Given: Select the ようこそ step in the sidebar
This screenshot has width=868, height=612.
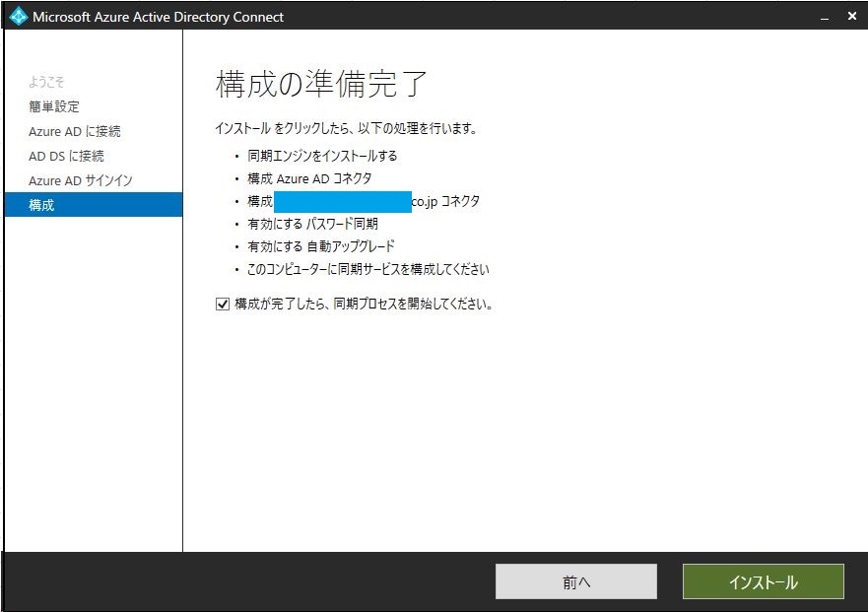Looking at the screenshot, I should click(47, 82).
